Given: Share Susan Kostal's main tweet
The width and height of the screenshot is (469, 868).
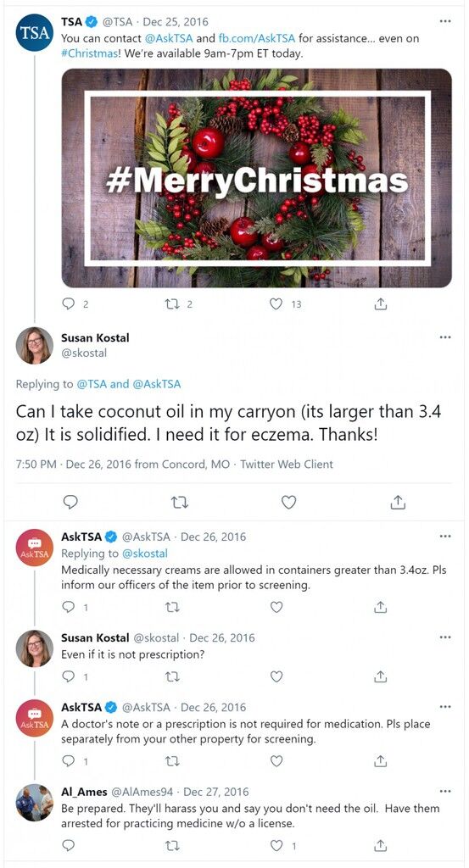Looking at the screenshot, I should click(x=398, y=502).
